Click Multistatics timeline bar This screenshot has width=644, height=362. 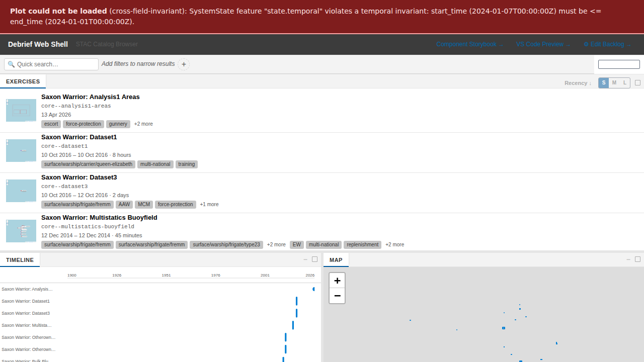click(x=293, y=325)
